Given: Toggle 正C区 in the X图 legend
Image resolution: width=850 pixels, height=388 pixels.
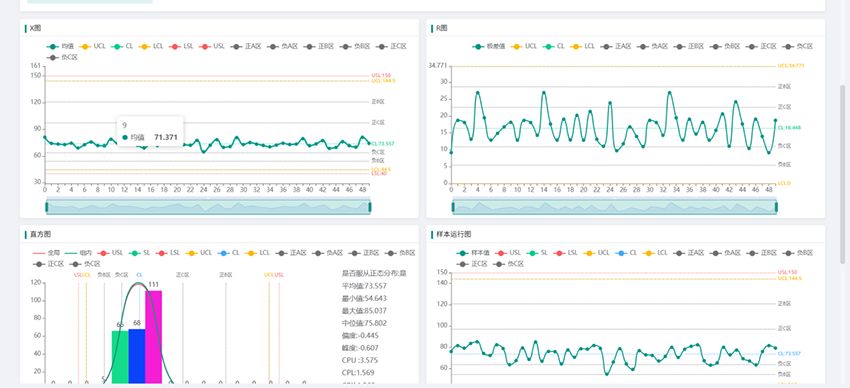Looking at the screenshot, I should click(391, 47).
